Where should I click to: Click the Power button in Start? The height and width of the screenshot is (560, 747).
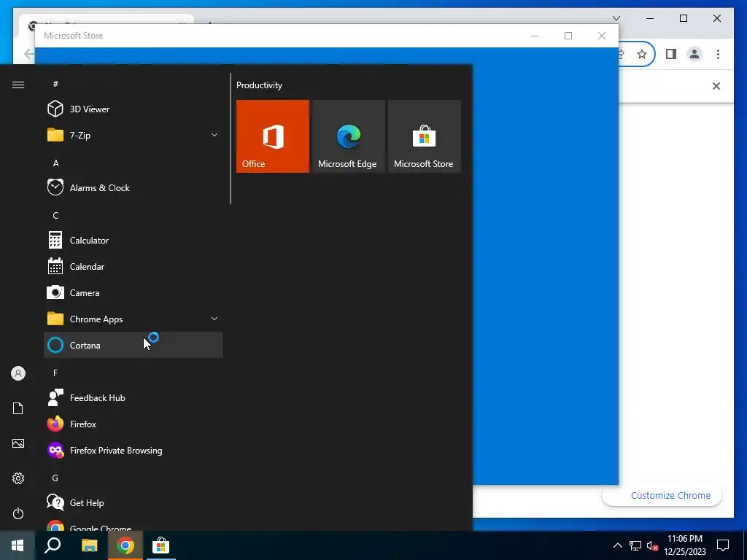(18, 513)
